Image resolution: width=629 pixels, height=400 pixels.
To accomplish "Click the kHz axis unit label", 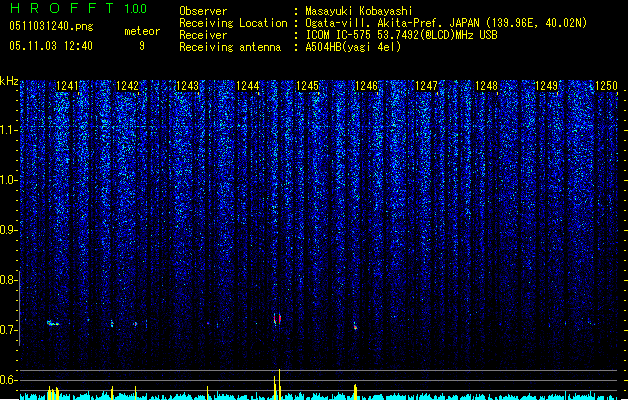I will click(9, 81).
